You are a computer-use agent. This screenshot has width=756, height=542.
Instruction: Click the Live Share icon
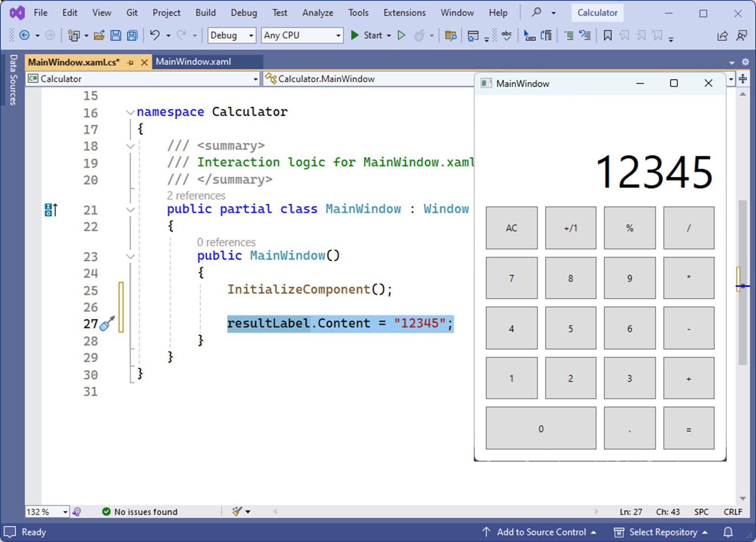coord(722,35)
